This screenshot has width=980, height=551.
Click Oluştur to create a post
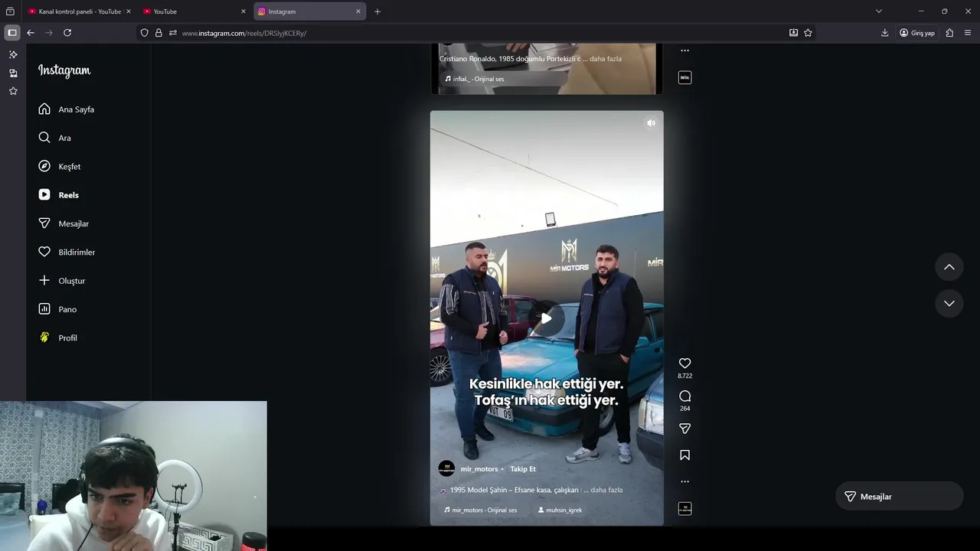pyautogui.click(x=62, y=281)
